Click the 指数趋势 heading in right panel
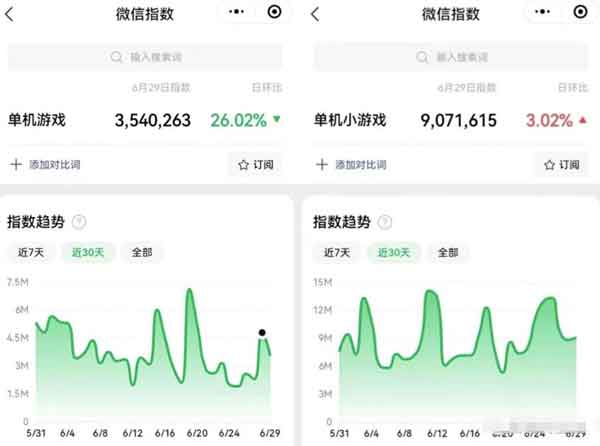Viewport: 600px width, 446px height. [x=342, y=222]
